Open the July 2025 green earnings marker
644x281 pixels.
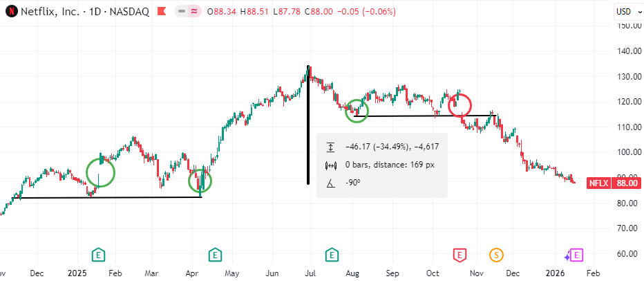coord(332,255)
